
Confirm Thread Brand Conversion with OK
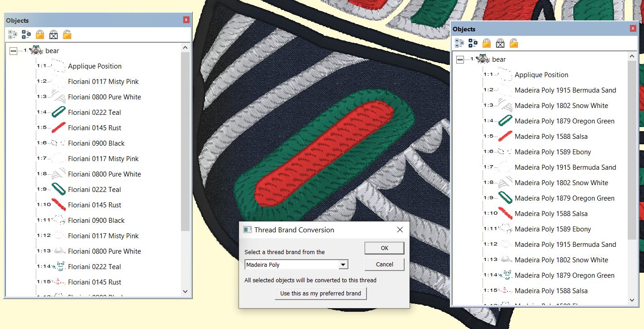point(385,248)
